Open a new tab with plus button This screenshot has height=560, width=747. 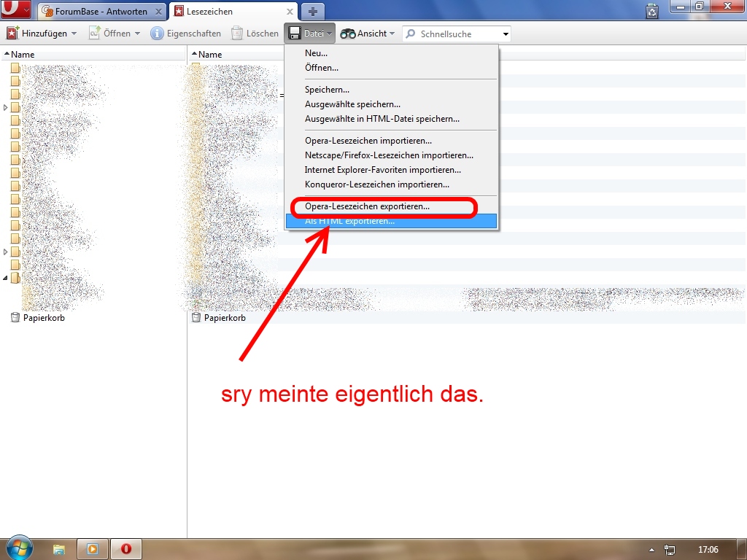(312, 12)
